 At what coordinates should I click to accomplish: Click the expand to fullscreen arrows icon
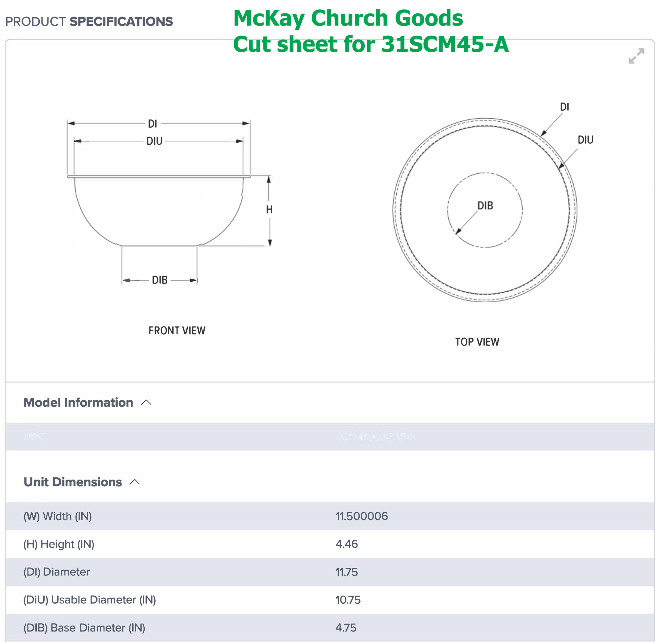tap(636, 56)
